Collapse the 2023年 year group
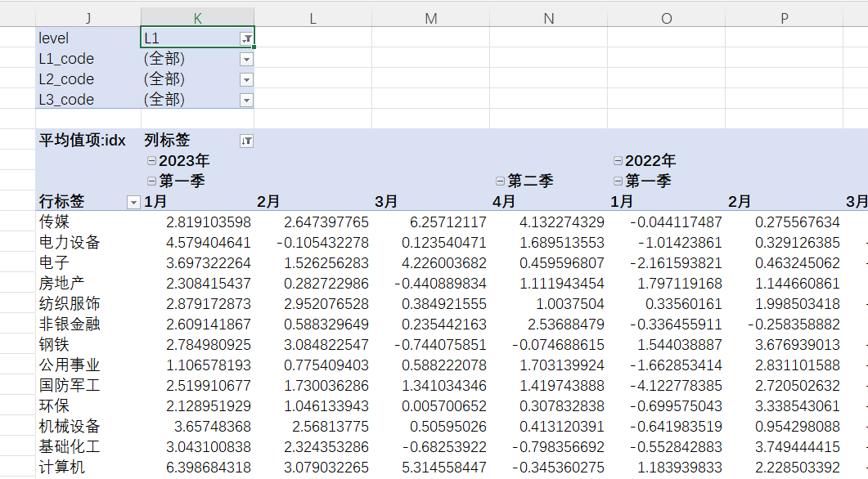The image size is (868, 479). click(x=151, y=160)
